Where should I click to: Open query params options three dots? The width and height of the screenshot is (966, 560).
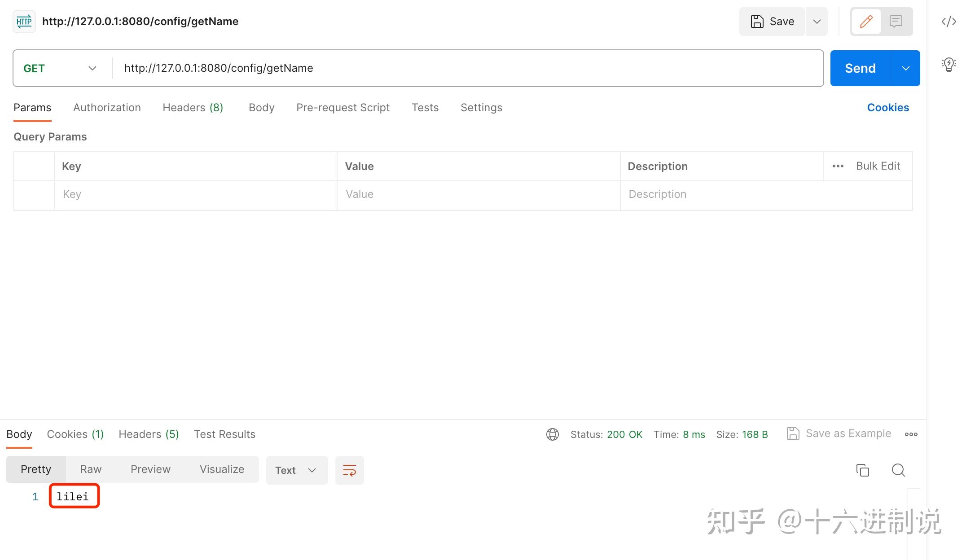click(838, 166)
